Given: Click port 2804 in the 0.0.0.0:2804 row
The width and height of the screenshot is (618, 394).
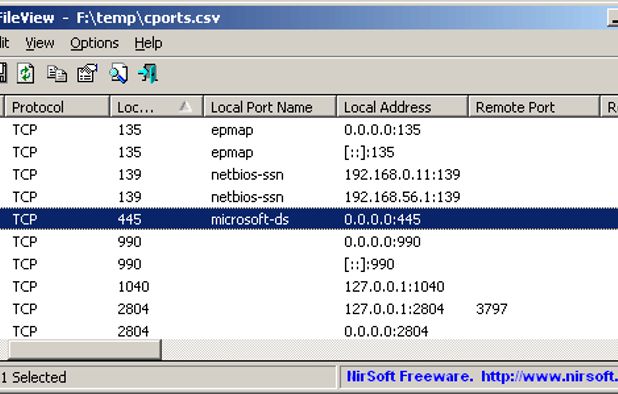Looking at the screenshot, I should click(133, 331).
